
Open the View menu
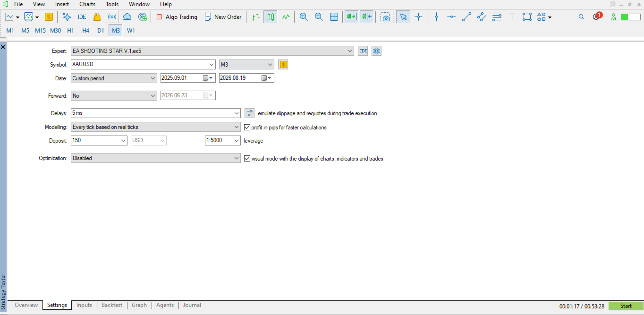pyautogui.click(x=39, y=4)
